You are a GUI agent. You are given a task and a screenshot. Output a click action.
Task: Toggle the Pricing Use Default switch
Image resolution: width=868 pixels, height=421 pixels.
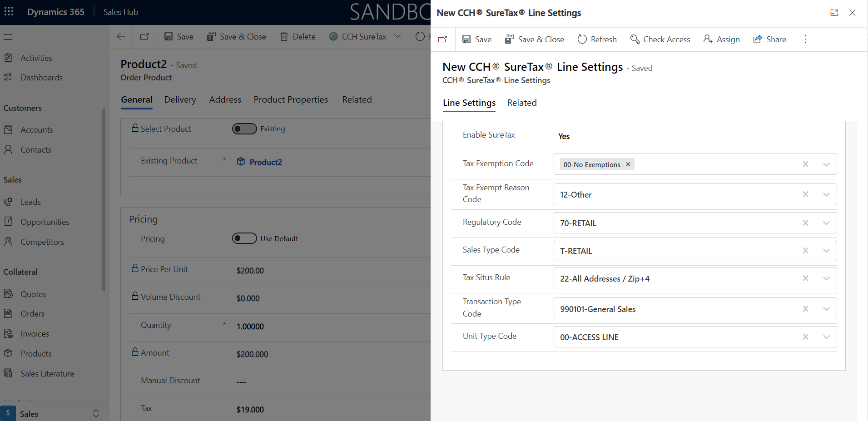click(244, 238)
